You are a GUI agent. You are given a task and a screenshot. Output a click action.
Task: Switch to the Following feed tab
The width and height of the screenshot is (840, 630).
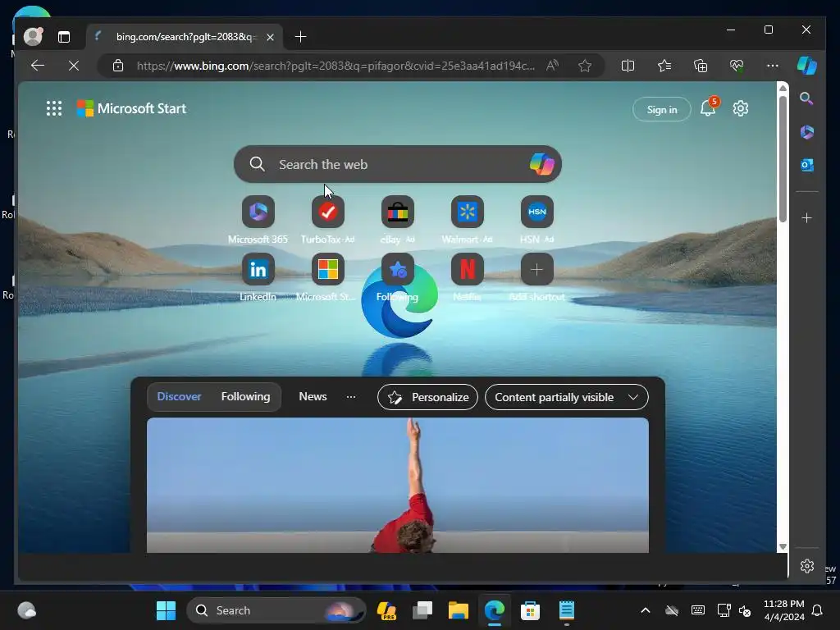pos(245,396)
